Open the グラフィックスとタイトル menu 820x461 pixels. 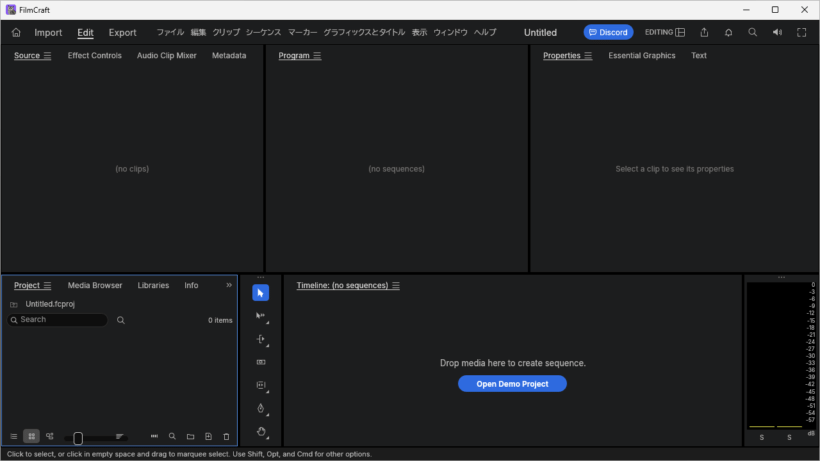pyautogui.click(x=364, y=32)
